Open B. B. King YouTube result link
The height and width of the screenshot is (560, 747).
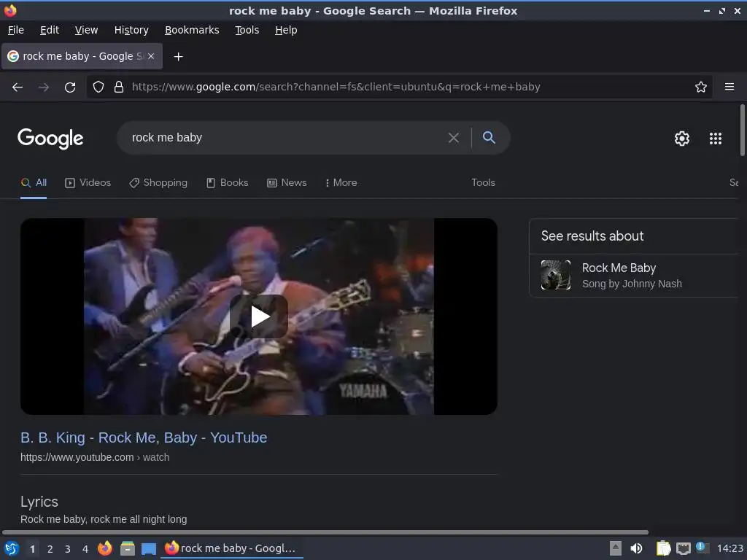pos(144,437)
